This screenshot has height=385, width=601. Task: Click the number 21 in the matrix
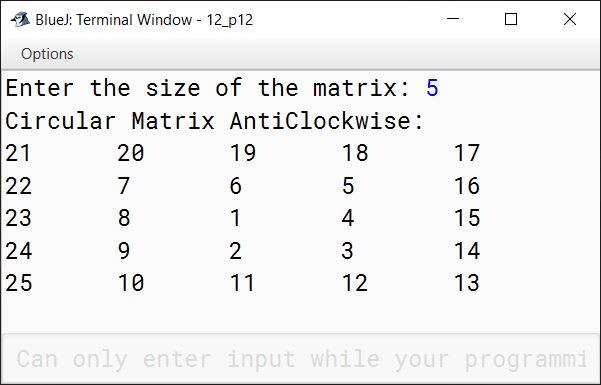[18, 153]
